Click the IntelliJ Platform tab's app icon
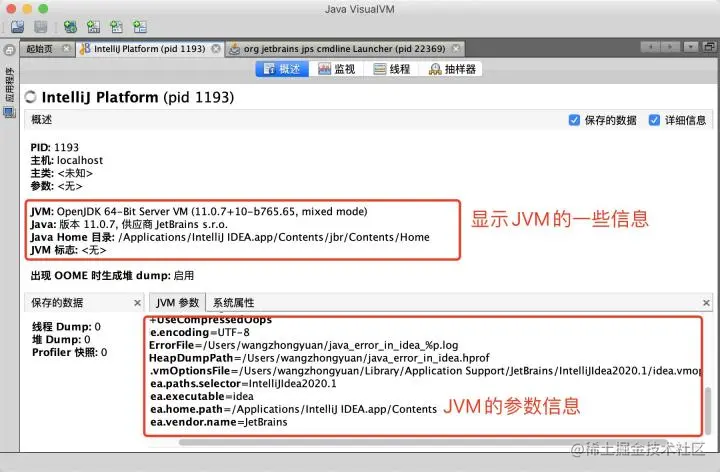Screen dimensions: 720x472 pyautogui.click(x=85, y=49)
